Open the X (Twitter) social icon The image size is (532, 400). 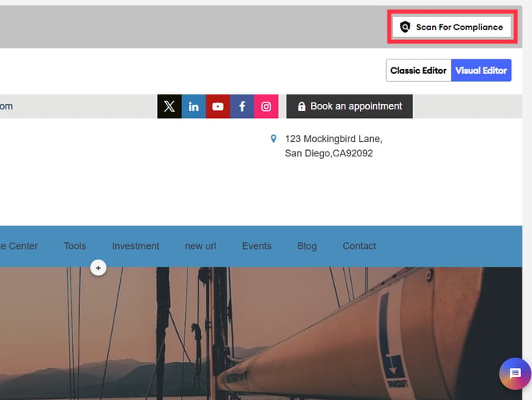pos(169,106)
